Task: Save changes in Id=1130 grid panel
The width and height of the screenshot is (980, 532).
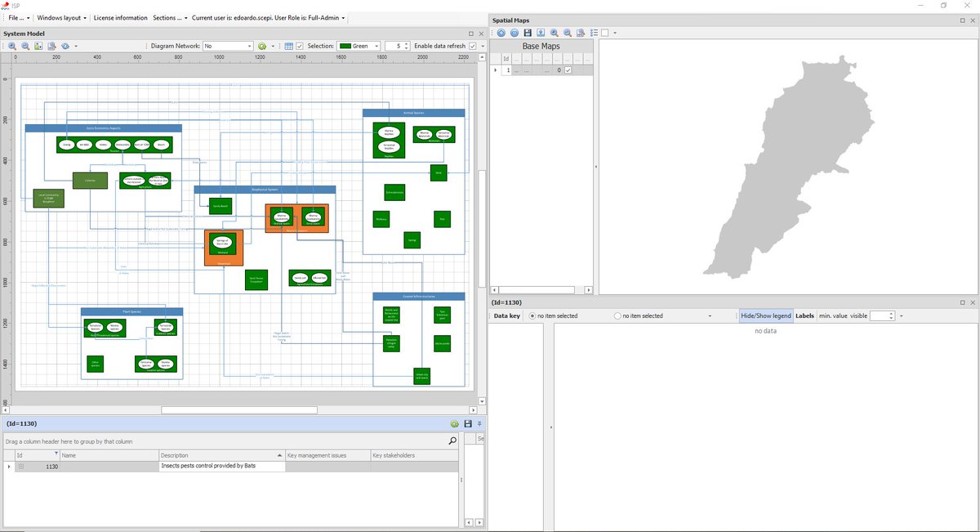Action: [467, 424]
